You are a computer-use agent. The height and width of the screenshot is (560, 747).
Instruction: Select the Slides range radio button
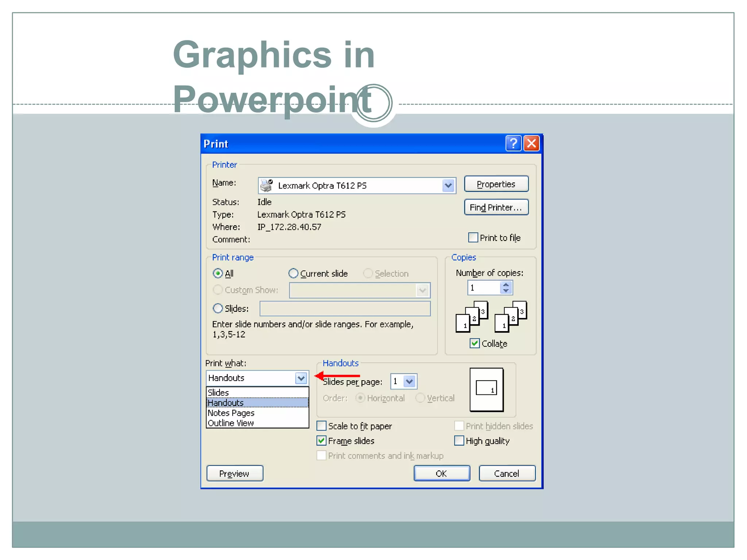218,308
